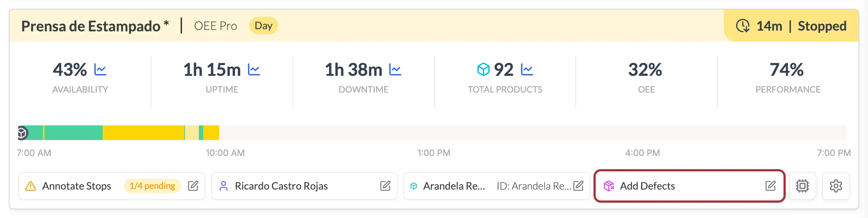
Task: Click the 14m stopped duration
Action: 769,26
